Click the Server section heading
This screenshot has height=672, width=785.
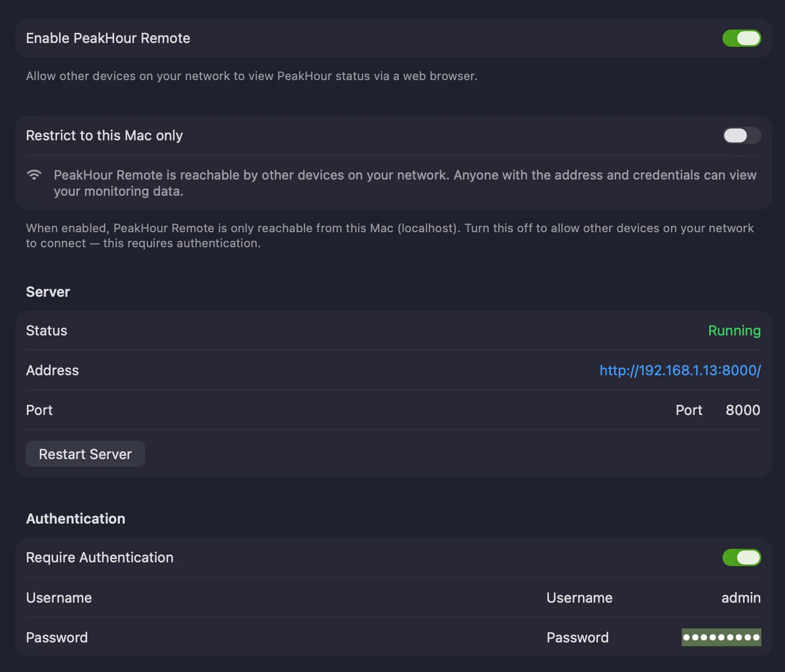tap(48, 292)
